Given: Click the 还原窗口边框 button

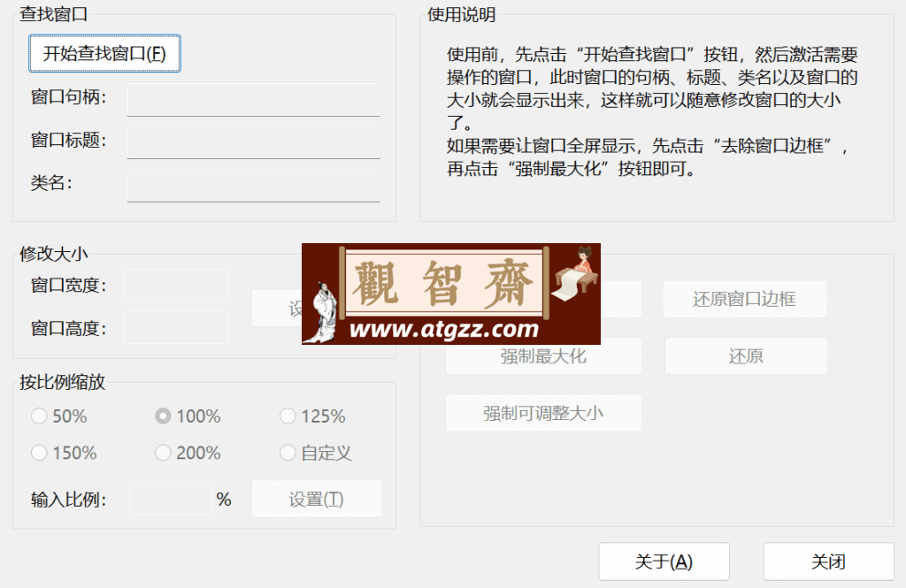Looking at the screenshot, I should click(x=745, y=299).
